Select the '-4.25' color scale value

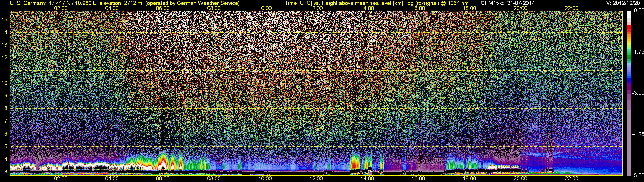pos(638,134)
